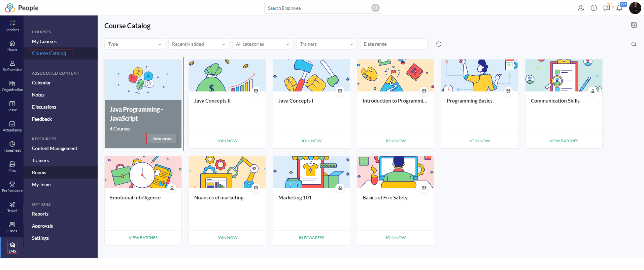Open the LMS module icon
644x270 pixels.
[x=12, y=247]
